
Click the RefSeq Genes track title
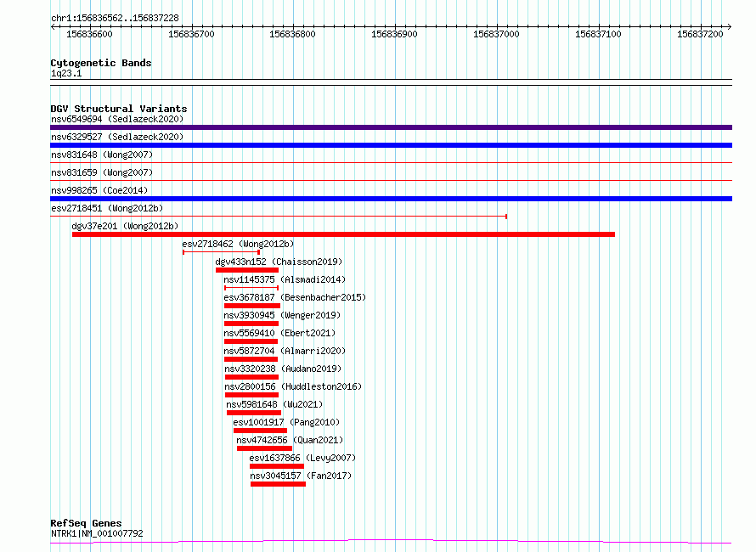click(86, 524)
